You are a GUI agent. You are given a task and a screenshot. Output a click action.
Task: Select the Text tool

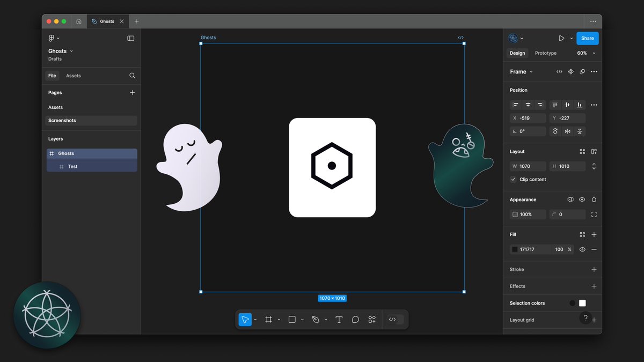[x=339, y=320]
